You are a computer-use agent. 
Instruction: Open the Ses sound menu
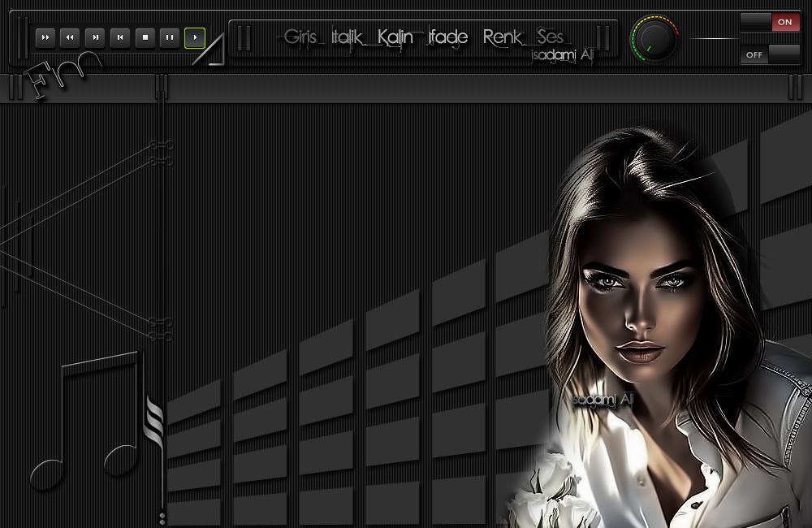tap(550, 37)
